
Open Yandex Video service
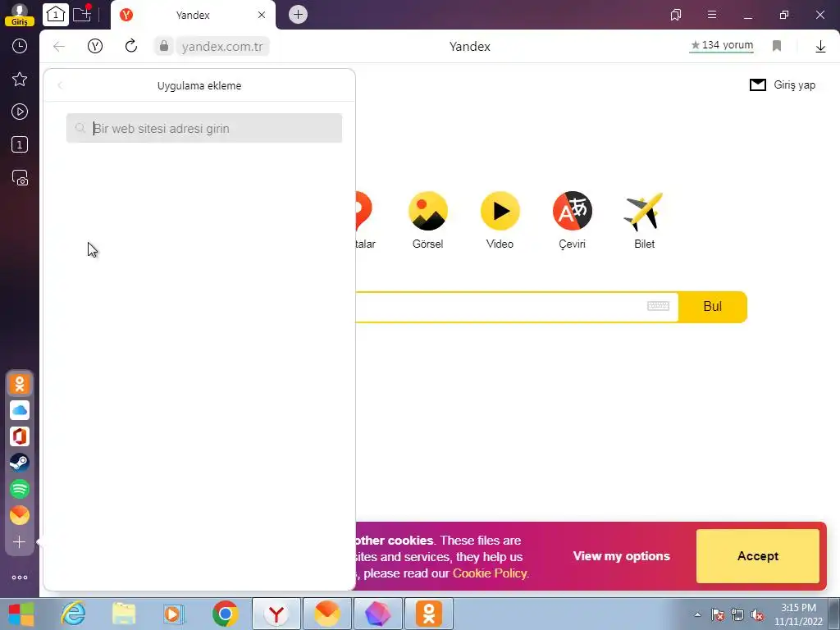click(500, 220)
